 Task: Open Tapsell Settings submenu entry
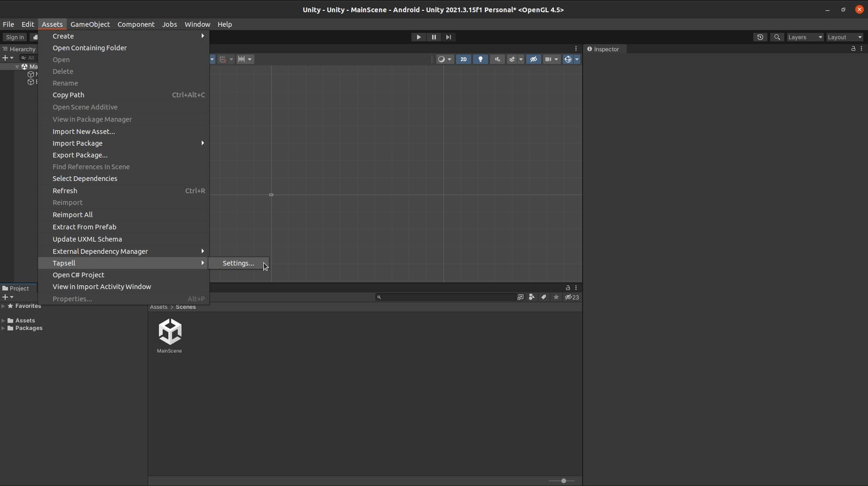coord(238,263)
